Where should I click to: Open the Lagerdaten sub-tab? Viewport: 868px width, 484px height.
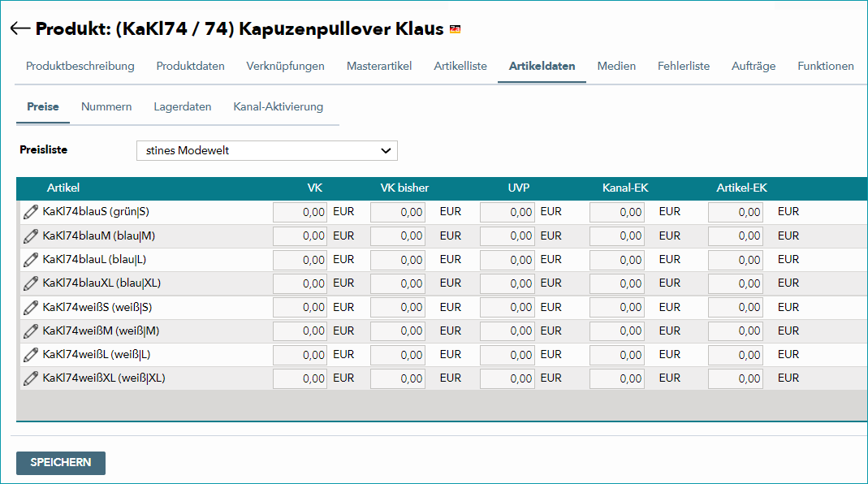183,106
